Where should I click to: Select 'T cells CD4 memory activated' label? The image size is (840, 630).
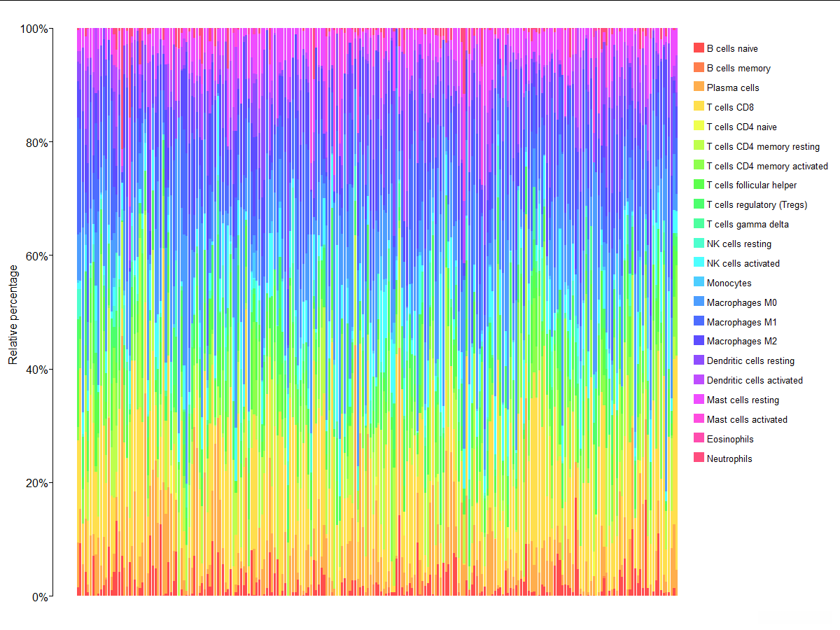pyautogui.click(x=767, y=166)
